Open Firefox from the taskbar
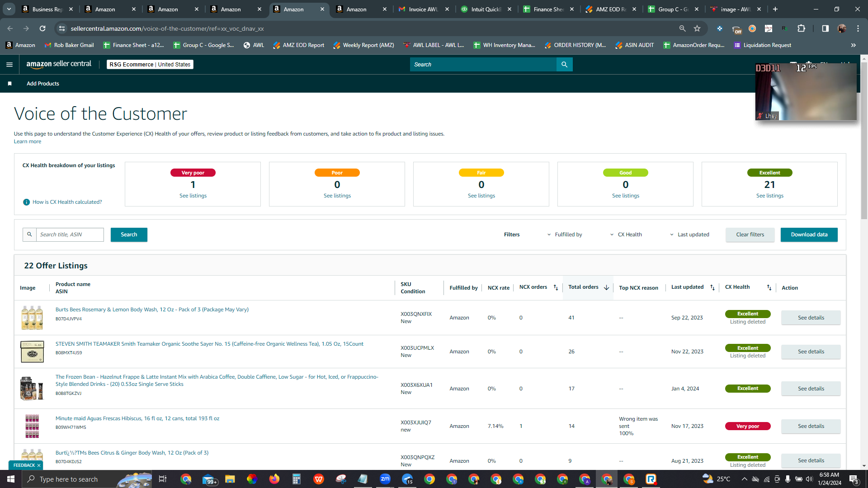The image size is (868, 488). pyautogui.click(x=274, y=479)
